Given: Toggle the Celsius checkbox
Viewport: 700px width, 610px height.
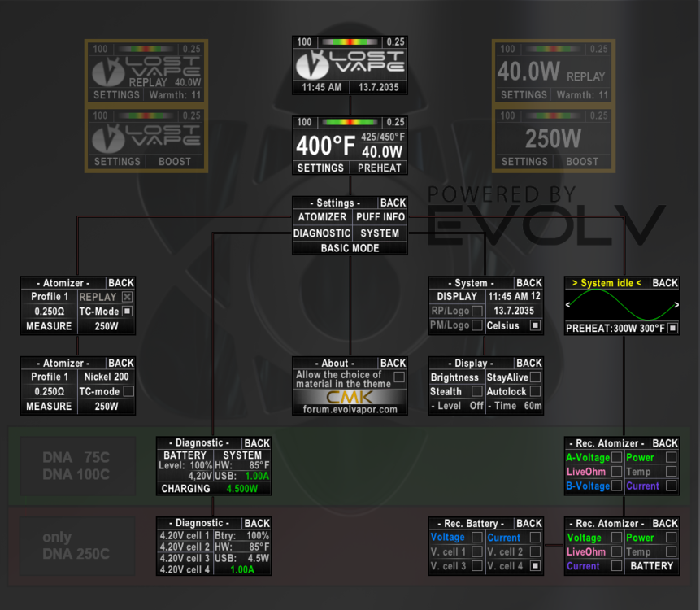Looking at the screenshot, I should [535, 325].
